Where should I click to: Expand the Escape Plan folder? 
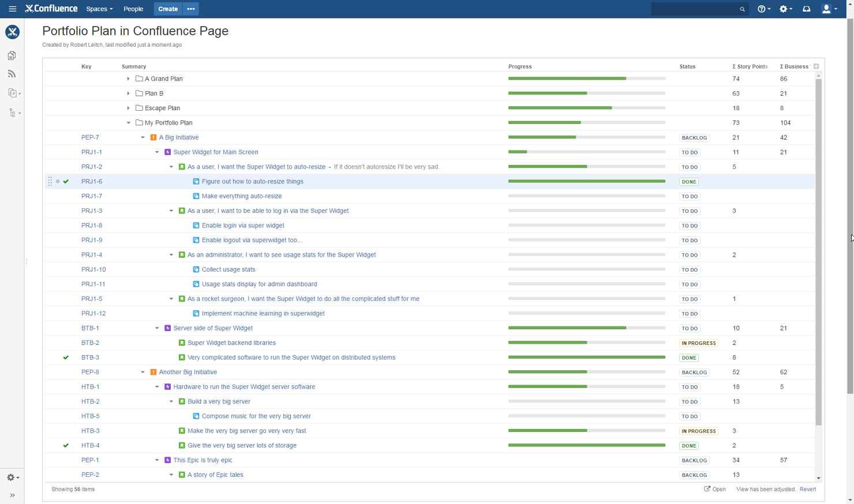[128, 108]
